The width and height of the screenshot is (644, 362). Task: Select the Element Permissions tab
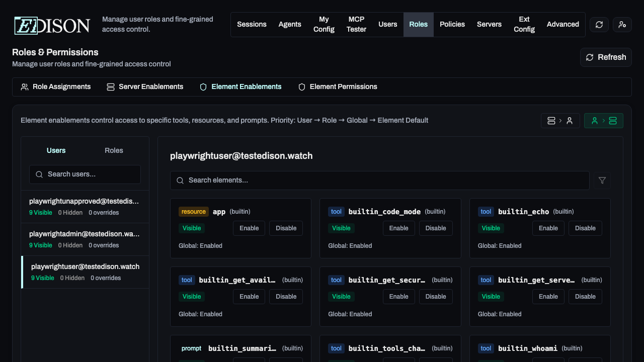click(x=338, y=87)
